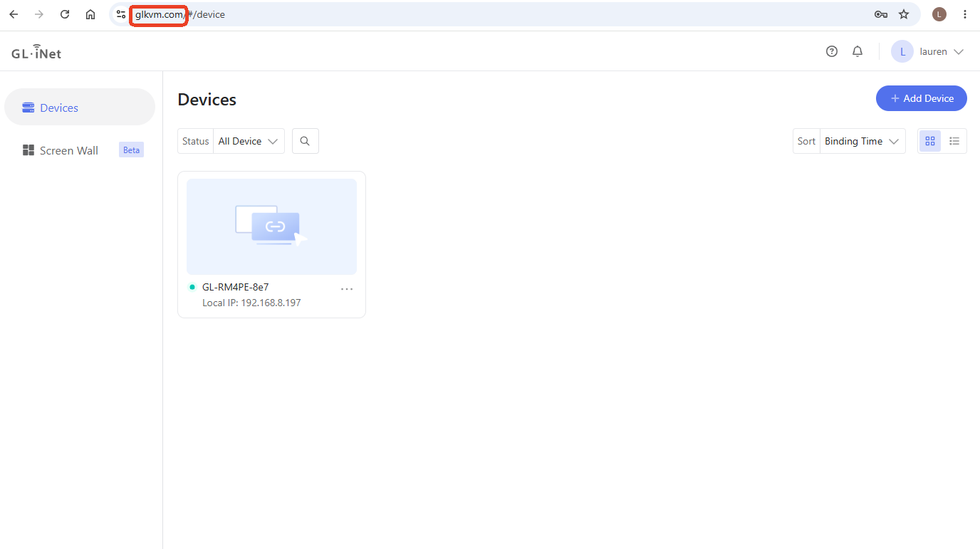The height and width of the screenshot is (549, 980).
Task: Open more options for GL-RM4PE-8e7
Action: click(x=347, y=288)
